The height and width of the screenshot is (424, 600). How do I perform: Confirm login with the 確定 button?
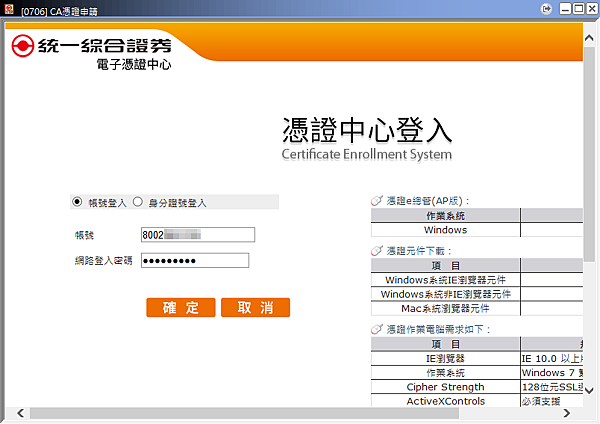click(181, 307)
